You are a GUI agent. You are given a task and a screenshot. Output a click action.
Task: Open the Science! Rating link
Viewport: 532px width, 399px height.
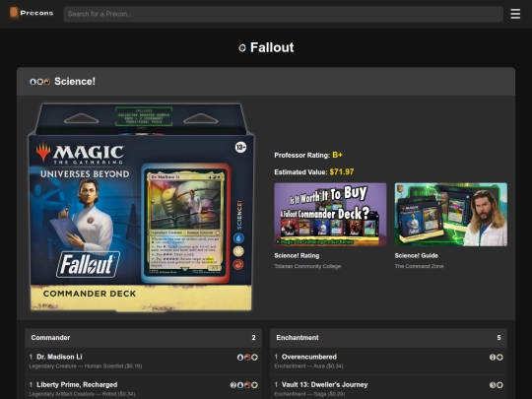pos(297,255)
